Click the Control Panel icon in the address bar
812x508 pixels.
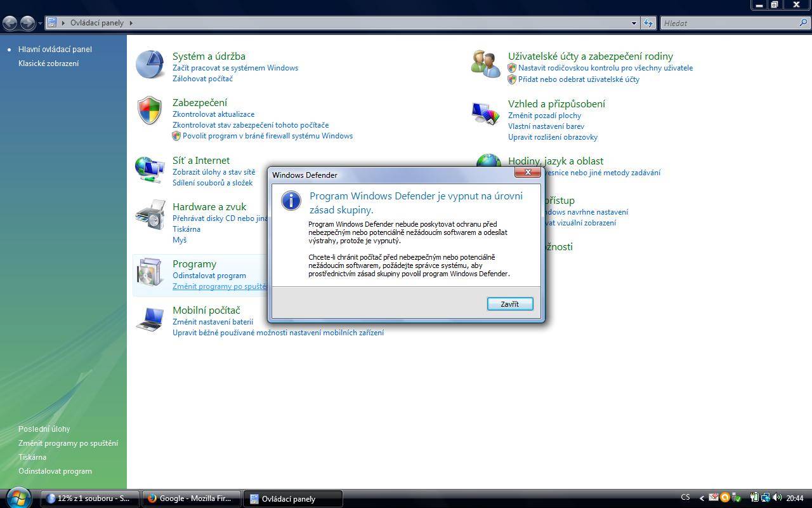[53, 22]
